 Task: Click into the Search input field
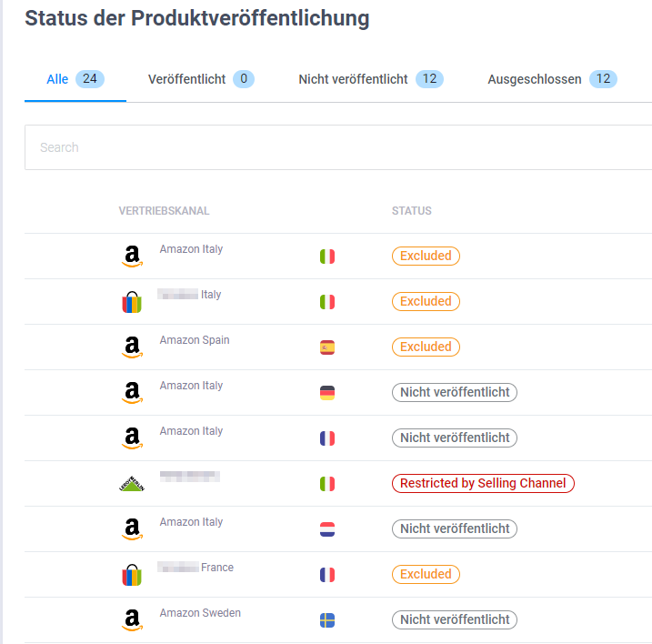pos(336,147)
